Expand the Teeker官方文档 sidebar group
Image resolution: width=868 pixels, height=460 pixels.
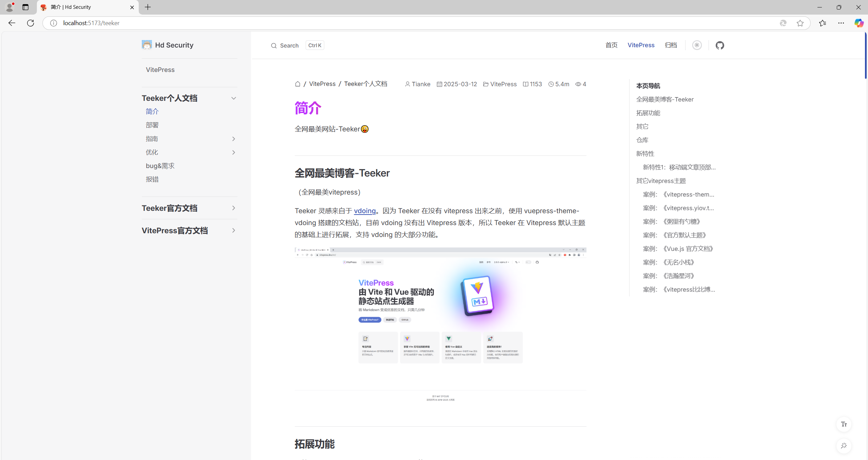click(233, 208)
